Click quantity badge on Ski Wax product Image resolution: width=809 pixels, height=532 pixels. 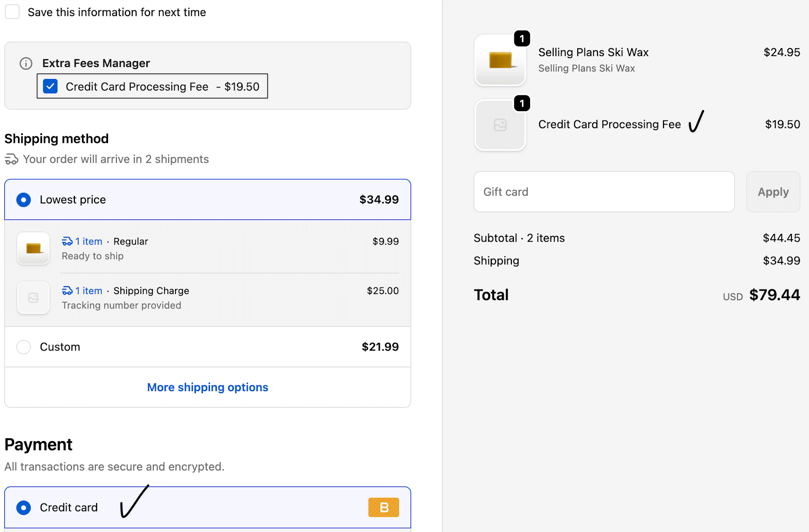click(522, 39)
